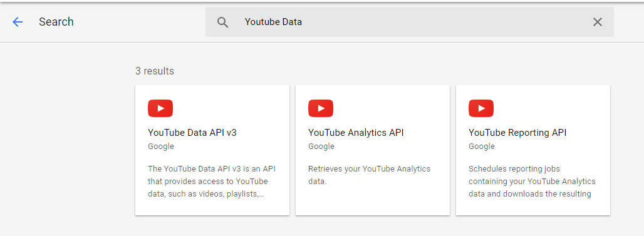Viewport: 644px width, 236px height.
Task: Select the 'Schedules reporting jobs' description text
Action: pyautogui.click(x=532, y=182)
